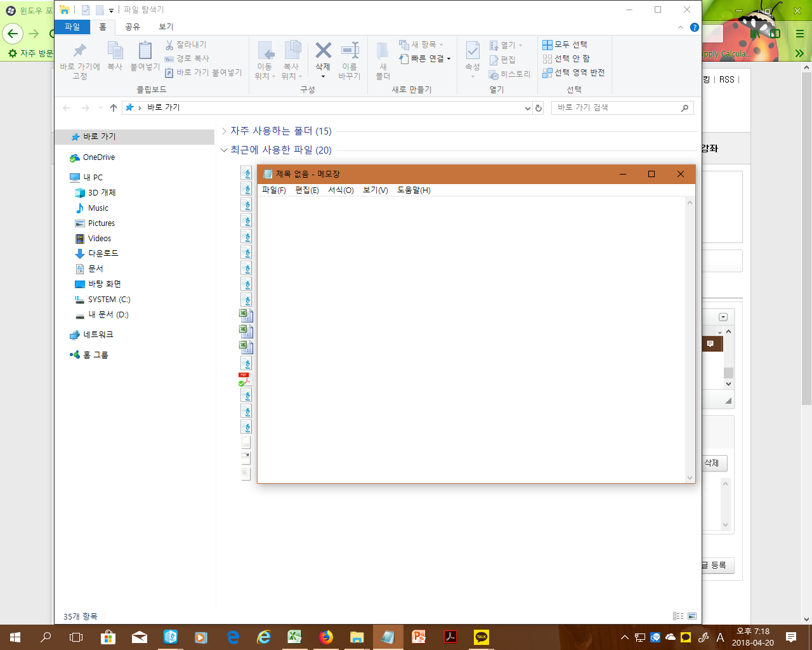This screenshot has width=812, height=650.
Task: Open the Action Center notification icon
Action: [x=791, y=637]
